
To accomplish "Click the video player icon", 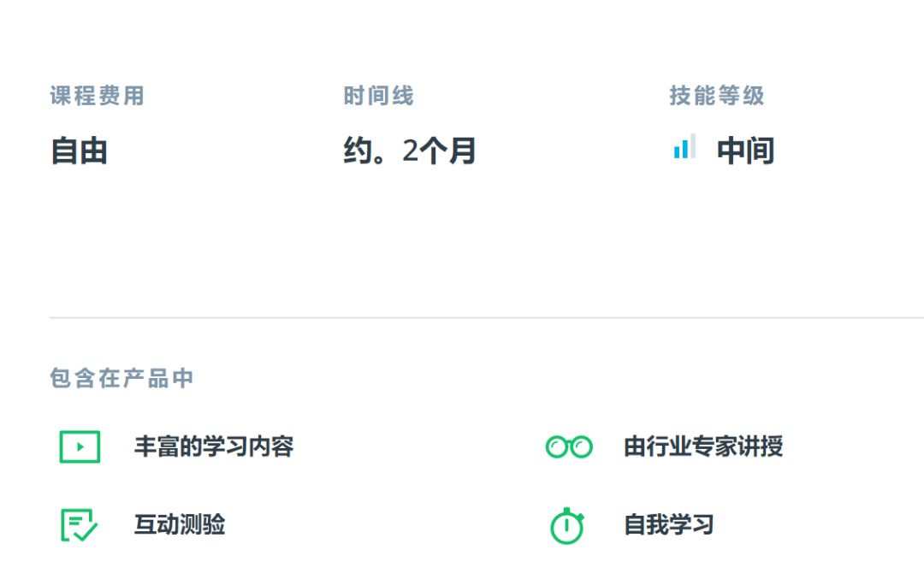I will 80,446.
